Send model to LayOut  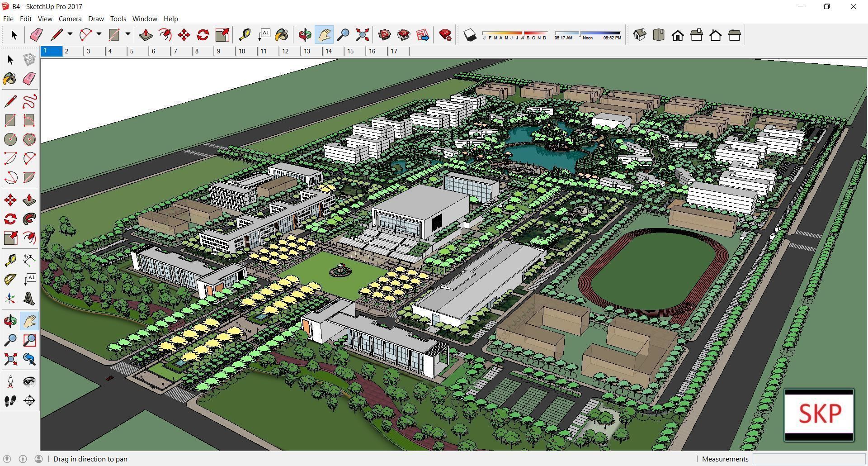click(423, 35)
